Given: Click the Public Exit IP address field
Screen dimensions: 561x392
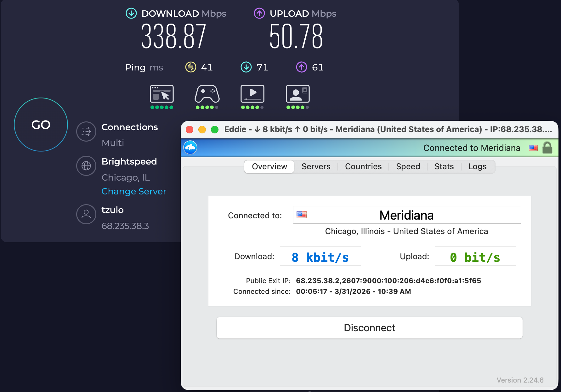Looking at the screenshot, I should [x=388, y=281].
